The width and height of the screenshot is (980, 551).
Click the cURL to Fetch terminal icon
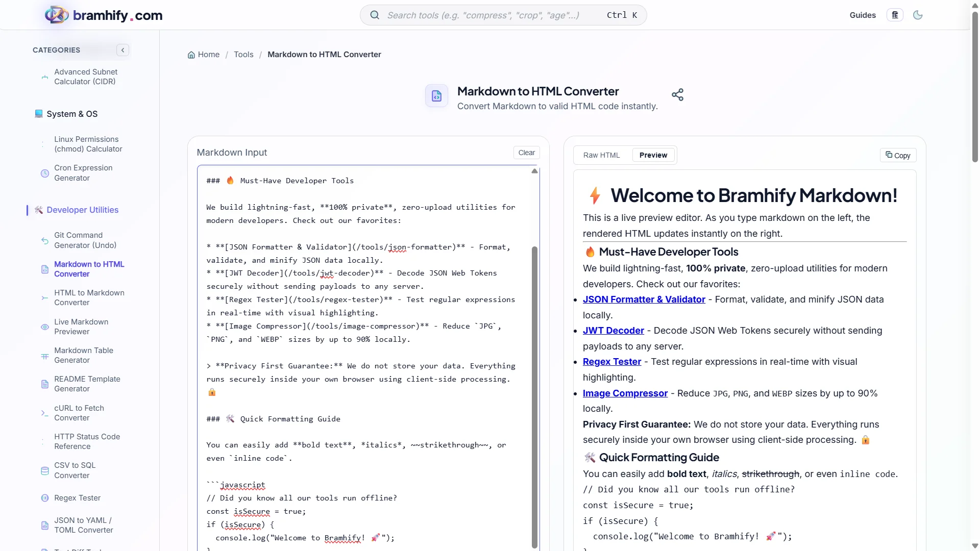tap(45, 413)
